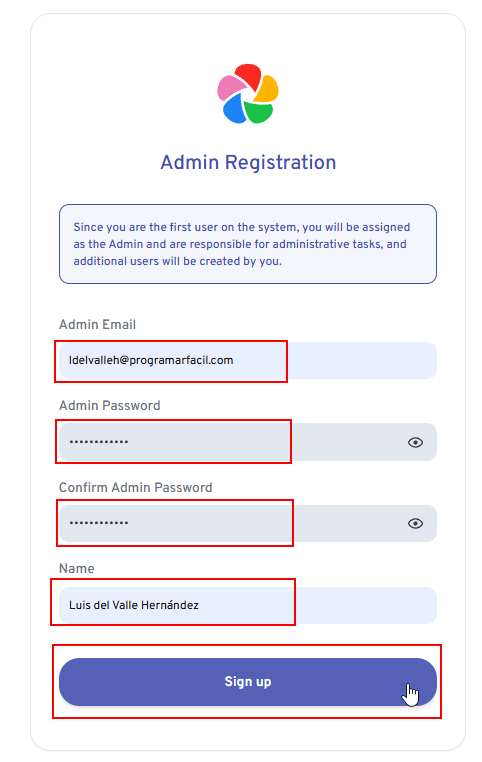Click the pink petal of the logo

click(x=230, y=86)
